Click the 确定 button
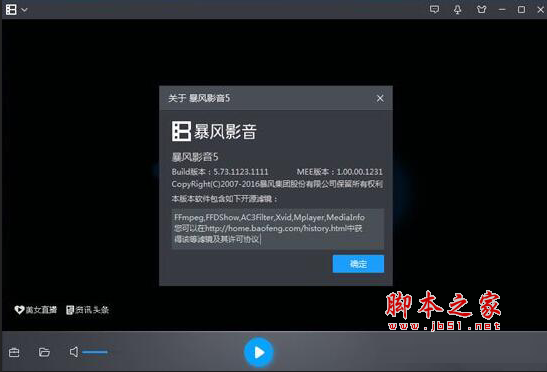The height and width of the screenshot is (372, 547). point(358,264)
